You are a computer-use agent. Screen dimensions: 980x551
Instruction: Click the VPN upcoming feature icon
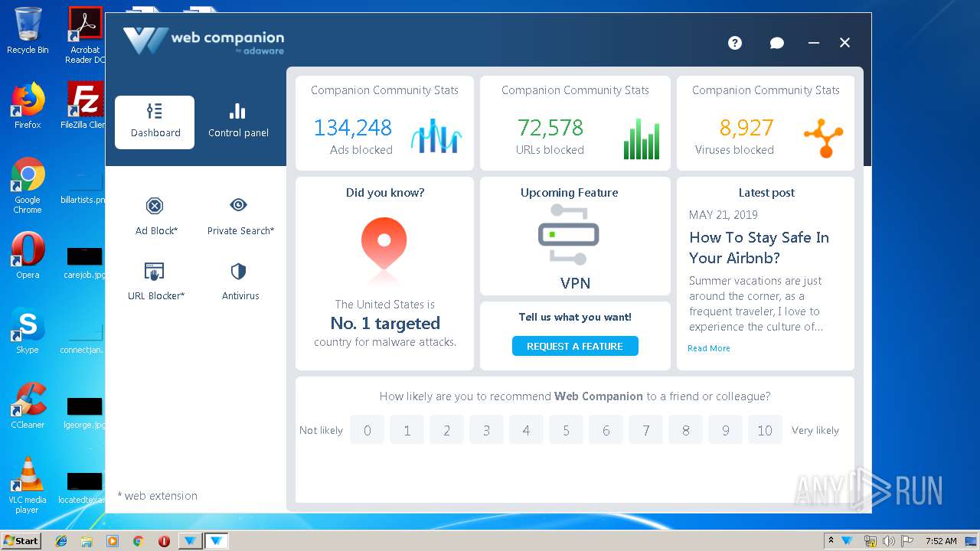point(568,235)
